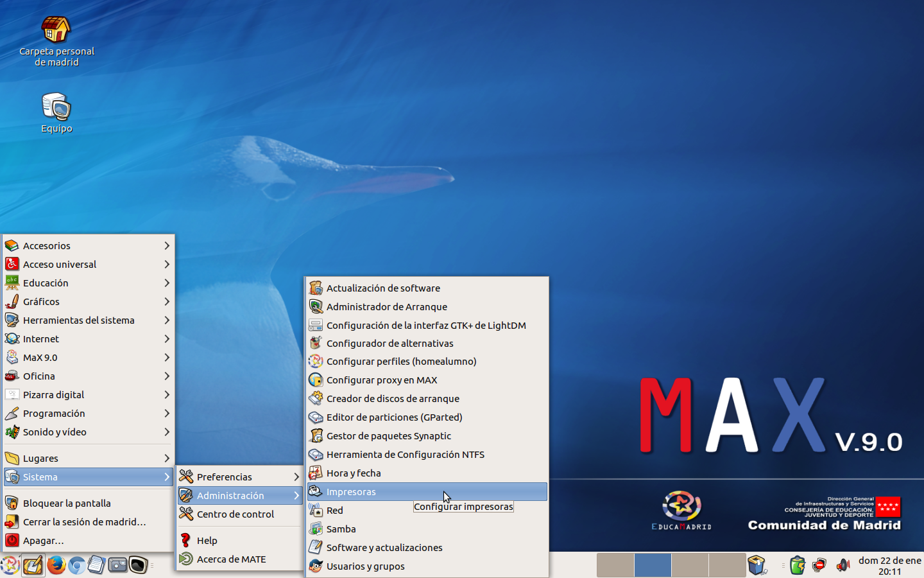924x578 pixels.
Task: Expand Herramientas del sistema submenu arrow
Action: 167,320
